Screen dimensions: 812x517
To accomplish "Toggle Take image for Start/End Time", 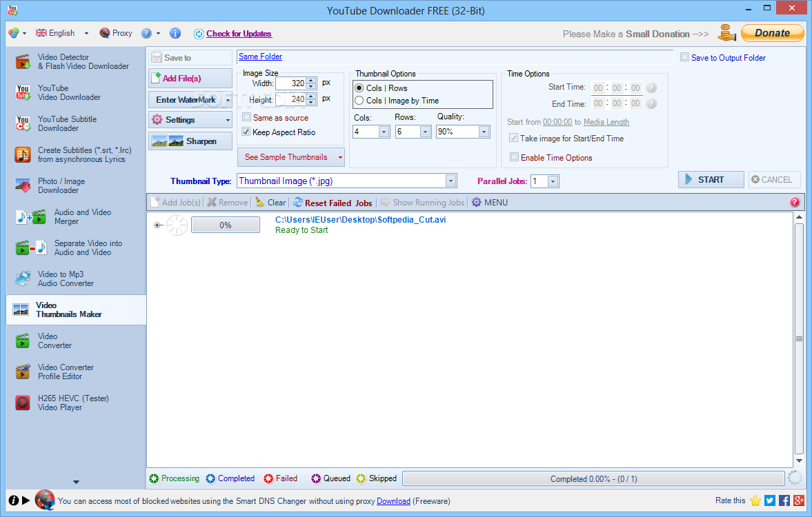I will (514, 138).
